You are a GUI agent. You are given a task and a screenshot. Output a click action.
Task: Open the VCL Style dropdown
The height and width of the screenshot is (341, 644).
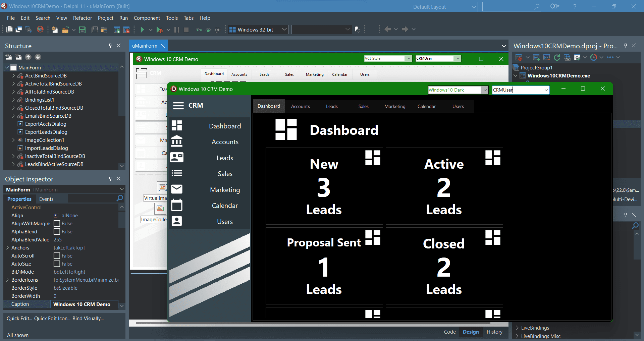(x=409, y=58)
